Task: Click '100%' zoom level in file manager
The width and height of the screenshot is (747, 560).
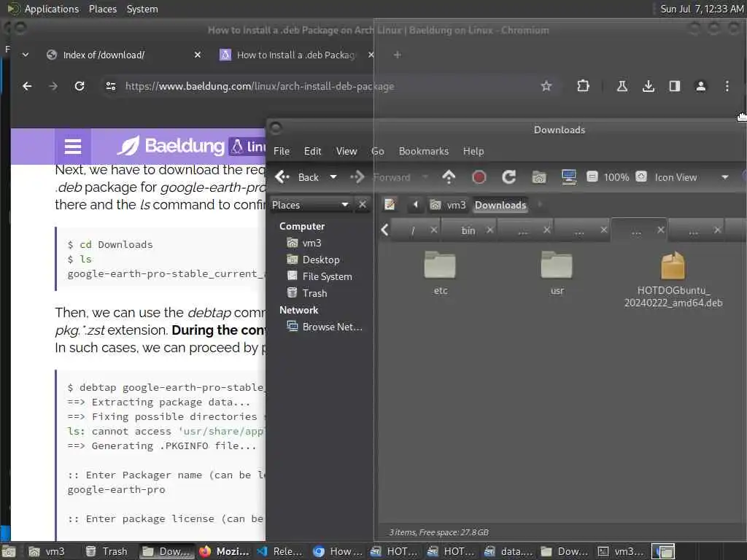Action: (x=616, y=177)
